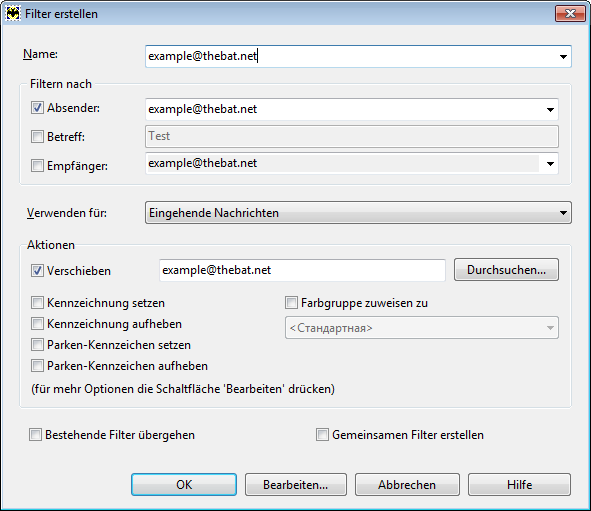This screenshot has width=591, height=511.
Task: Click the Durchsuchen... button
Action: (506, 270)
